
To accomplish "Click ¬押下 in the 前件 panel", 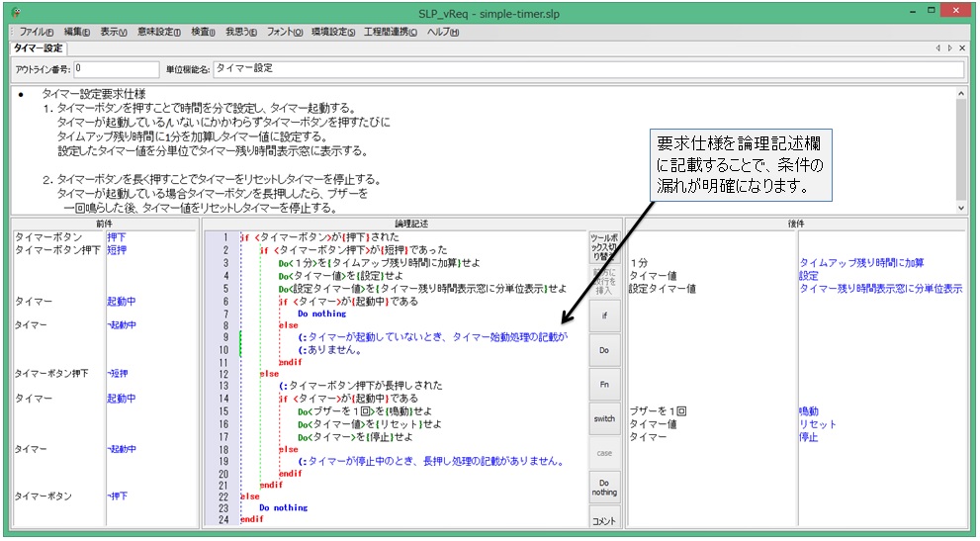I will [117, 496].
